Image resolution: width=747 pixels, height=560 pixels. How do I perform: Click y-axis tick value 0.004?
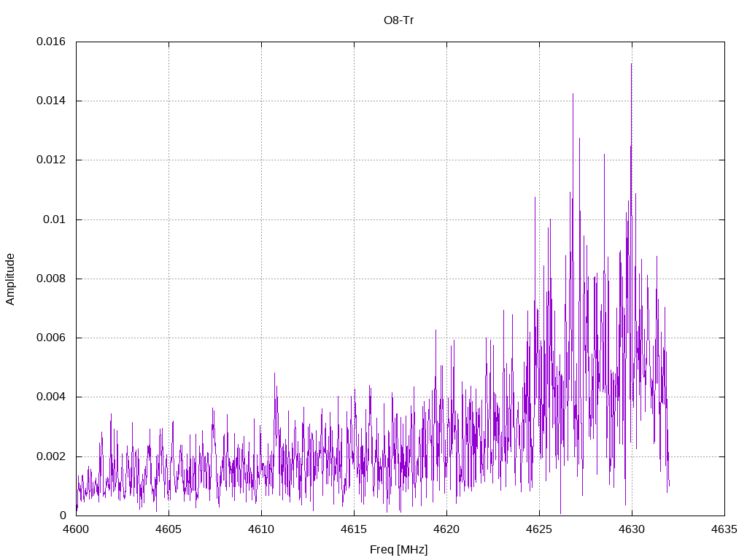pos(51,397)
